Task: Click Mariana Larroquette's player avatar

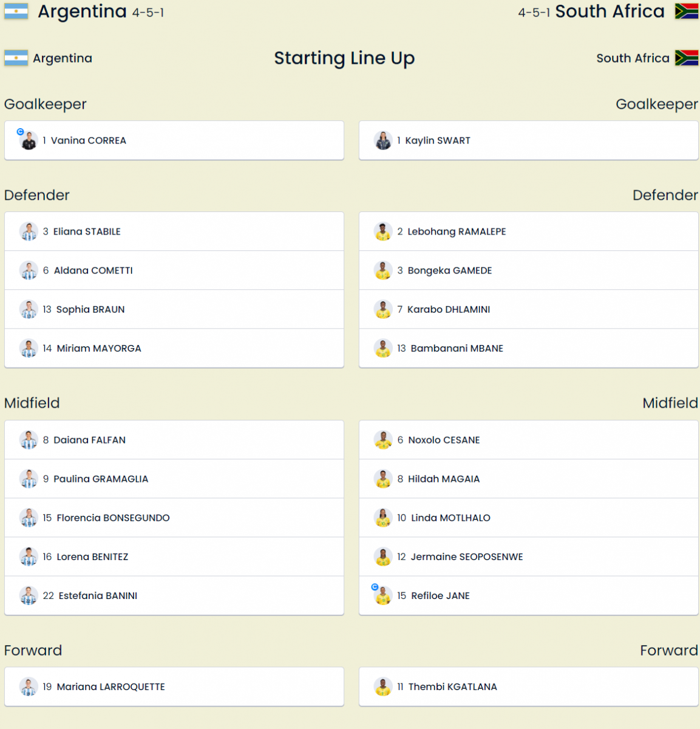Action: point(29,687)
